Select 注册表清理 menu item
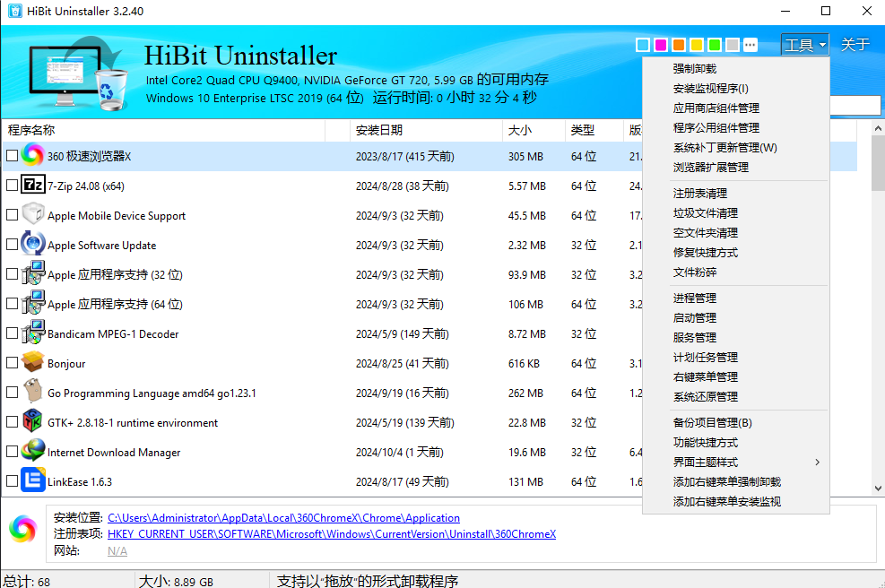Screen dimensions: 885x588 (x=700, y=194)
